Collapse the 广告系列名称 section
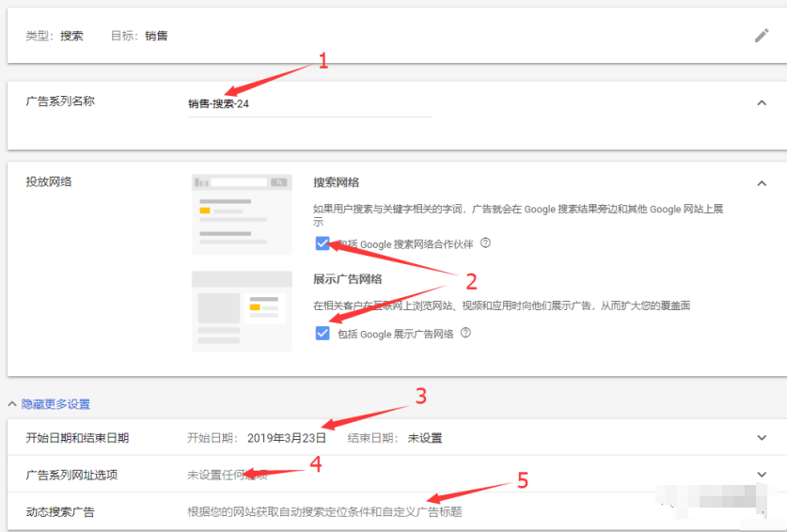 (x=762, y=102)
